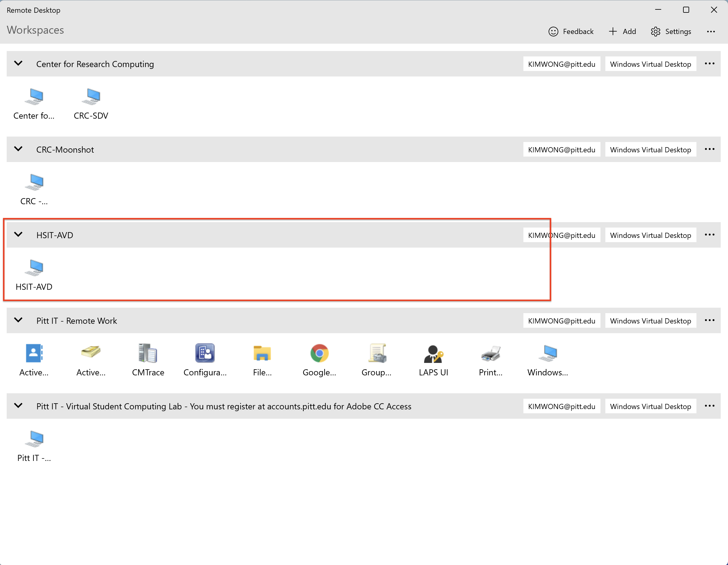The width and height of the screenshot is (728, 565).
Task: Launch the Print... management app
Action: [490, 360]
